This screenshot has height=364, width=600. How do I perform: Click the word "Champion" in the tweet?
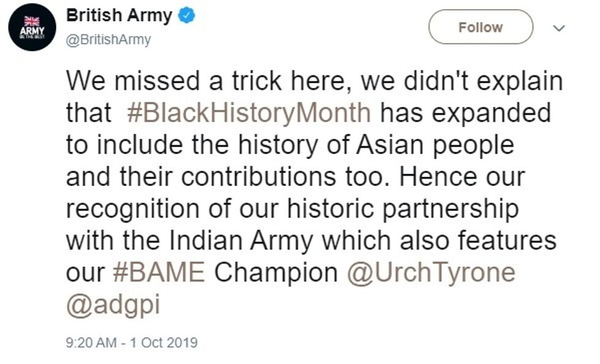click(x=276, y=272)
